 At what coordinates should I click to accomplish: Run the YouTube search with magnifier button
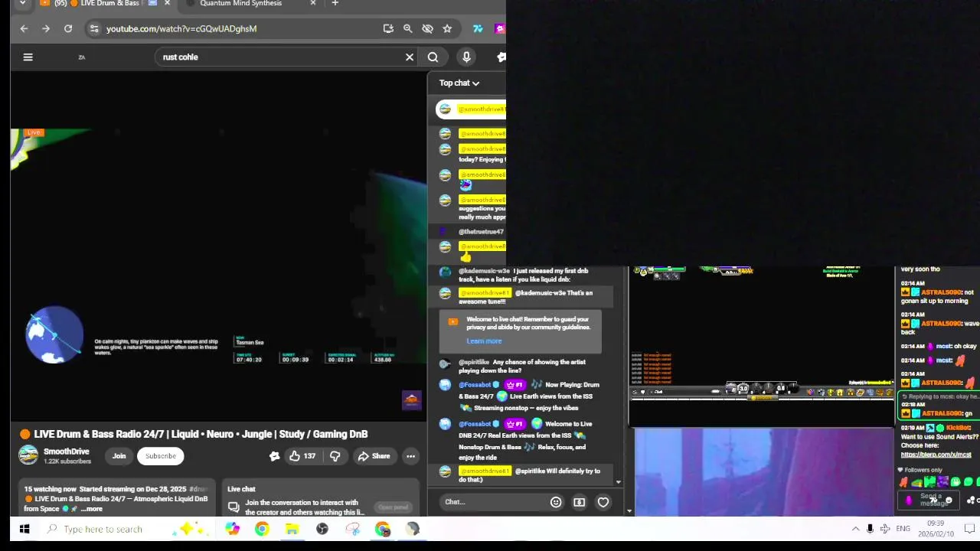433,57
